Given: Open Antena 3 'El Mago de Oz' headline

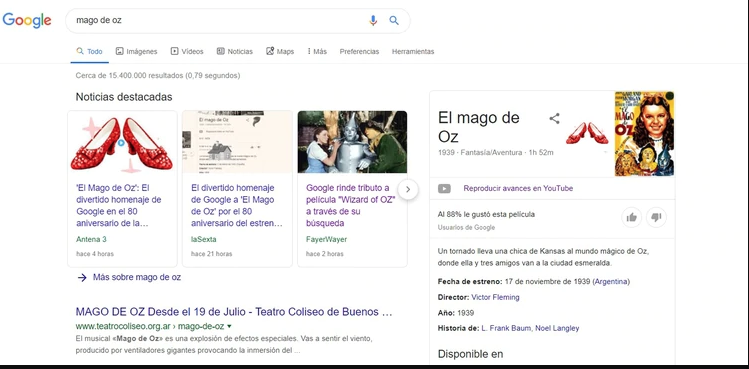Looking at the screenshot, I should click(118, 206).
